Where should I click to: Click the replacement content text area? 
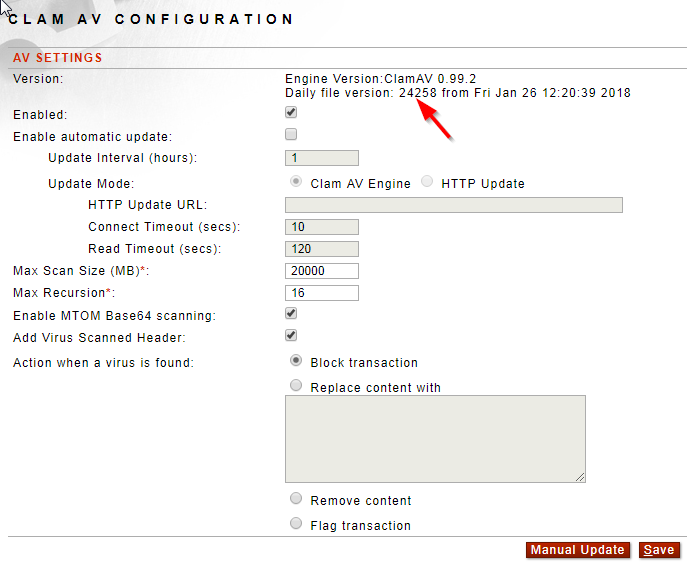pos(435,439)
